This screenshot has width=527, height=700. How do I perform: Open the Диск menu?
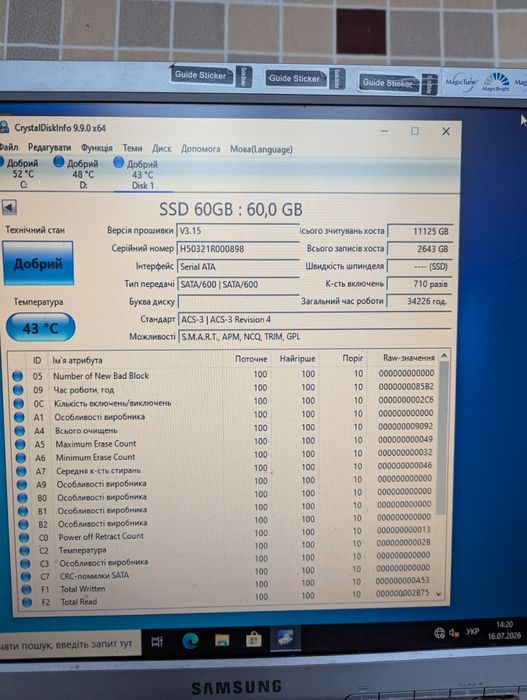coord(162,148)
